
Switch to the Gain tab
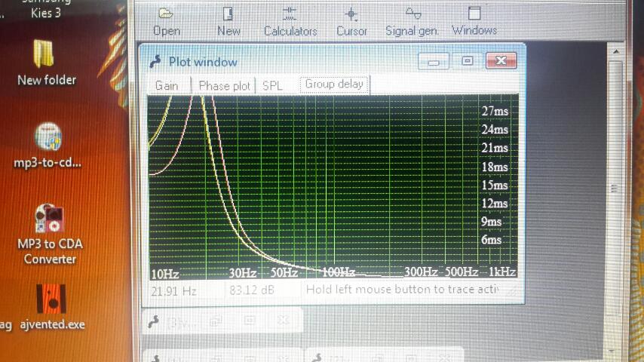click(x=167, y=85)
